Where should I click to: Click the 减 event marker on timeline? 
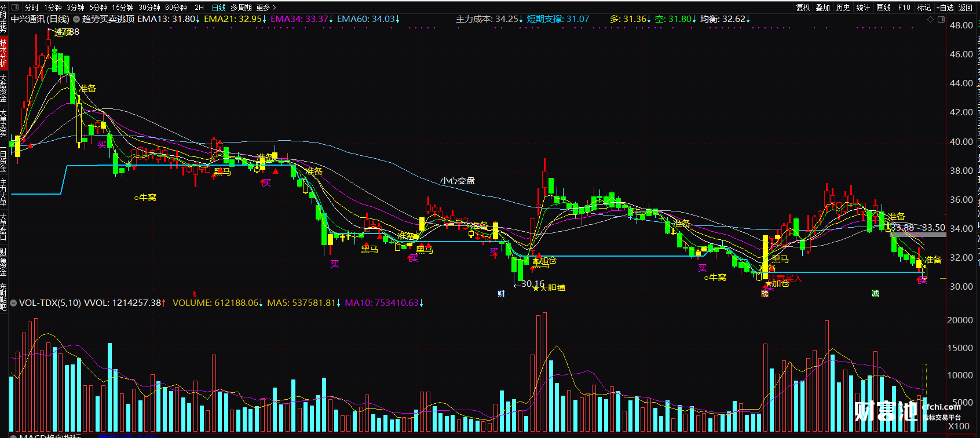click(875, 294)
